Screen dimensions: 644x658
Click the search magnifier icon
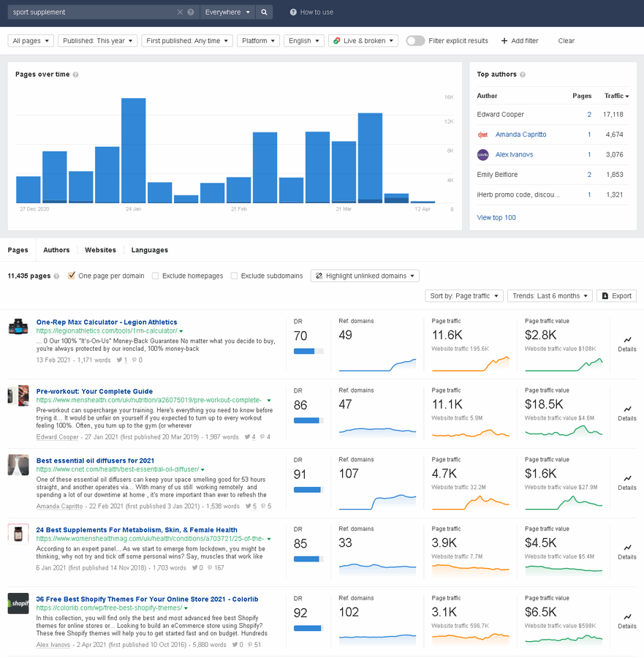coord(264,12)
